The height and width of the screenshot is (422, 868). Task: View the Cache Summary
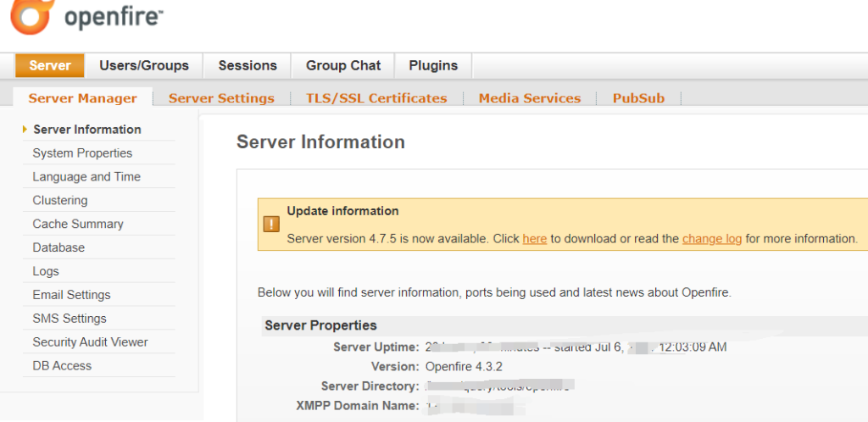(x=78, y=224)
